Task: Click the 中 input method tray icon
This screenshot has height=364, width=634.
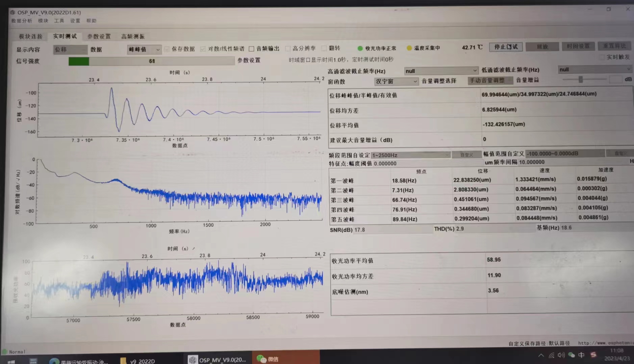Action: click(x=581, y=355)
